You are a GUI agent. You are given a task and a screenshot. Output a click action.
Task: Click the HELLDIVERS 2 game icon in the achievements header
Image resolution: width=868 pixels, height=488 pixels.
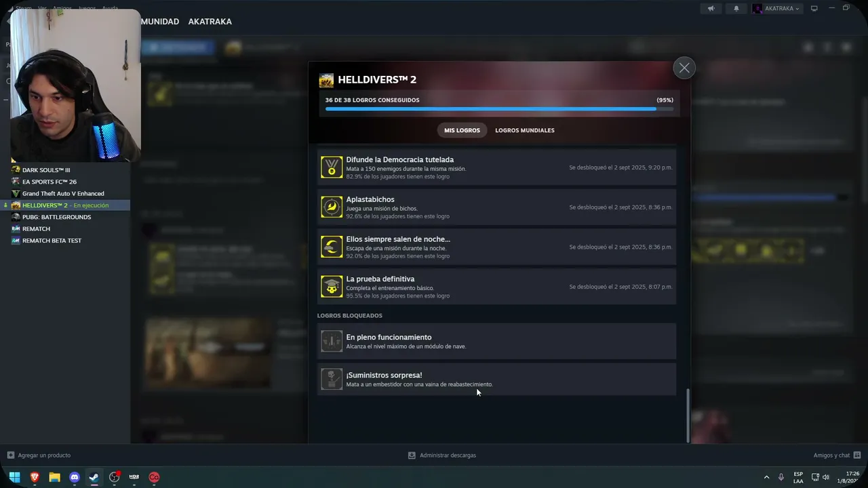(x=326, y=80)
